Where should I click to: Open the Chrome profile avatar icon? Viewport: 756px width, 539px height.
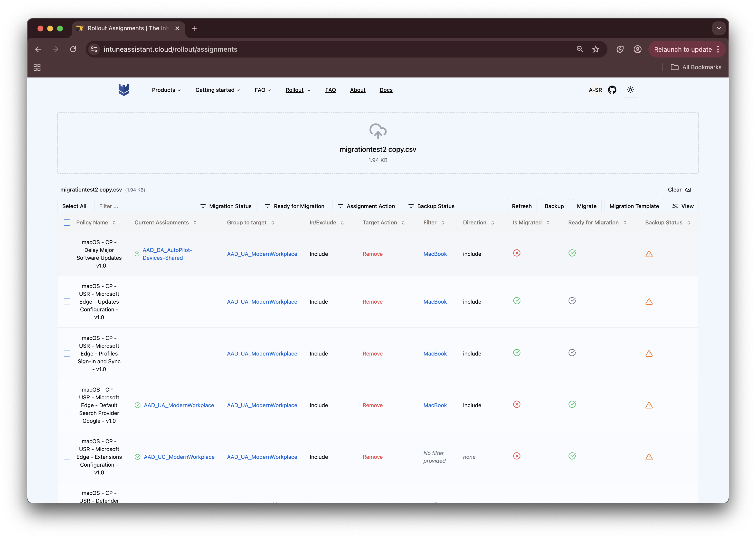click(x=638, y=49)
